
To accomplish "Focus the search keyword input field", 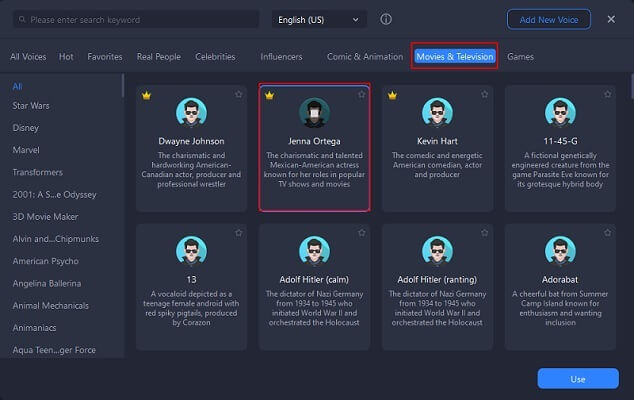I will coord(136,19).
